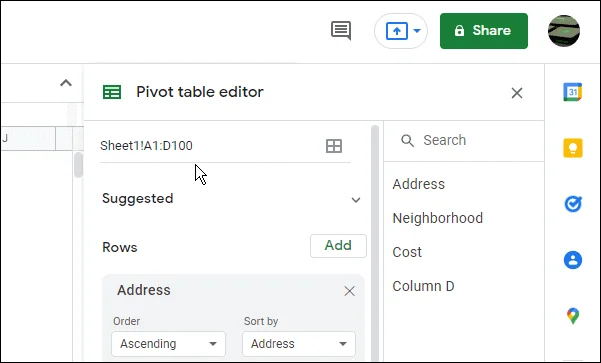Select the Address field in list
601x363 pixels.
pos(419,184)
